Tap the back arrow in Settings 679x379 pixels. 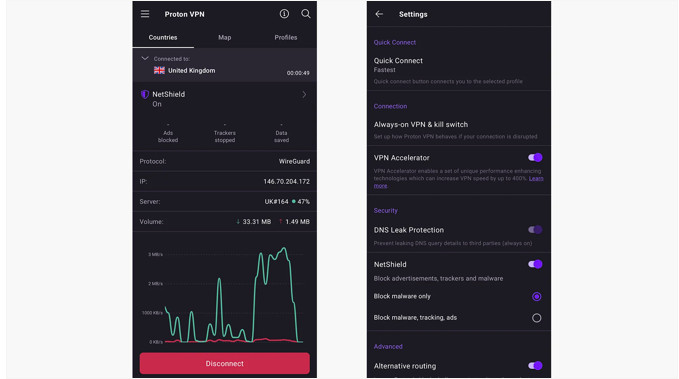(379, 14)
